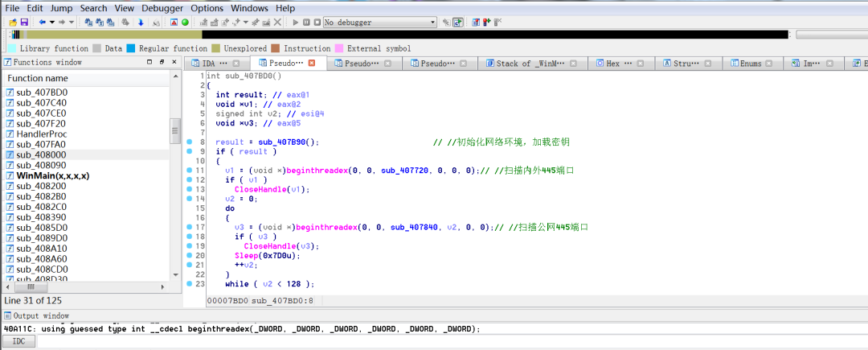
Task: Open the Debugger menu
Action: (x=162, y=7)
